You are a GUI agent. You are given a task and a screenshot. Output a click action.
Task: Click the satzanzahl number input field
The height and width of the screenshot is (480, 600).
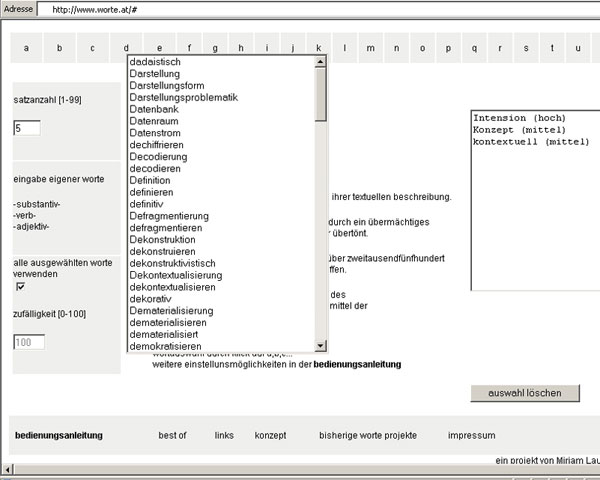tap(27, 128)
